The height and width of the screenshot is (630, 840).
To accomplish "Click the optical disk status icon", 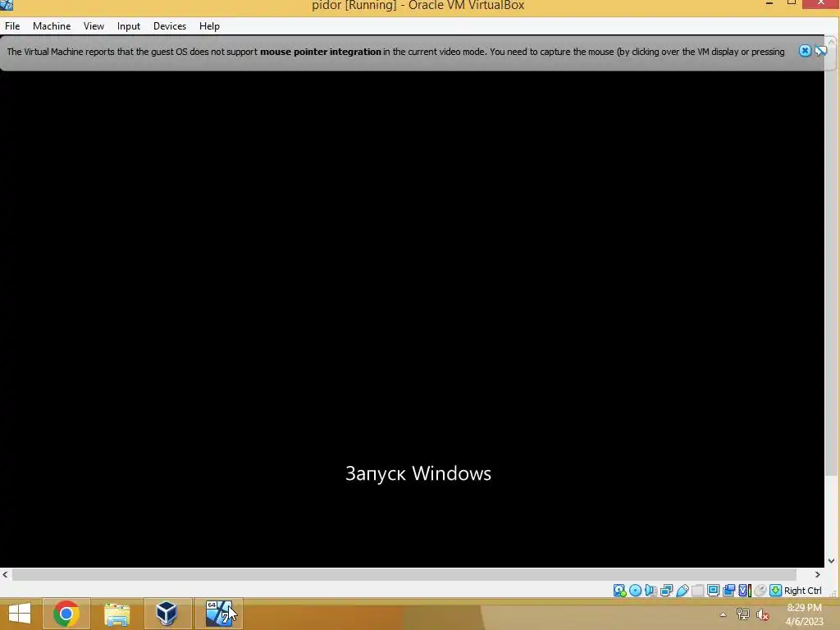I will click(x=636, y=591).
